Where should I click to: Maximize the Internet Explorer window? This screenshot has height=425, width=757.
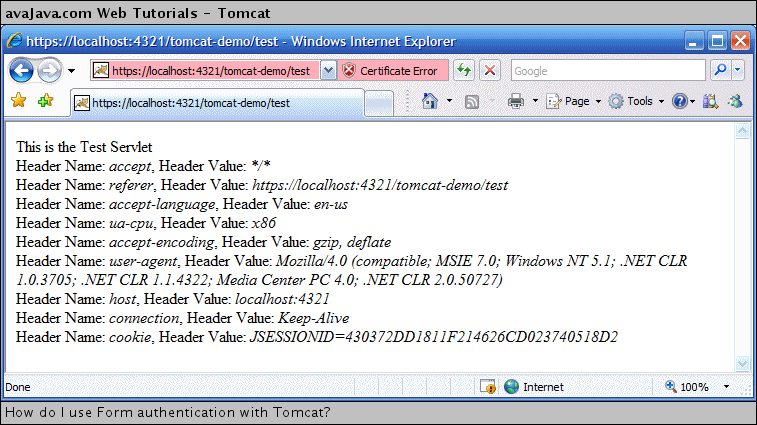click(717, 41)
